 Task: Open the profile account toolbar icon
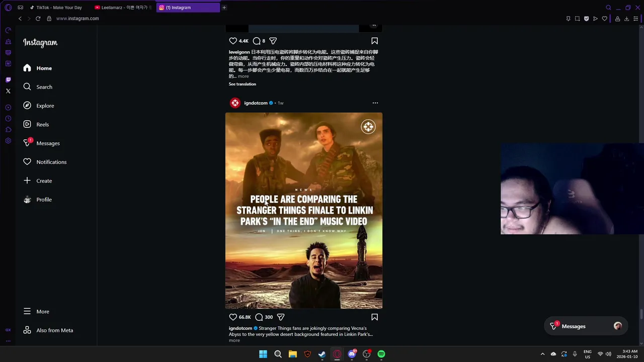[617, 19]
